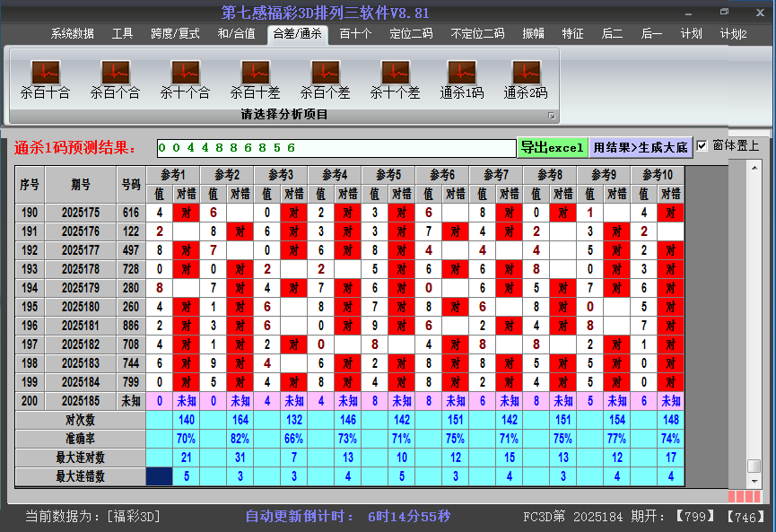This screenshot has width=776, height=532.
Task: Open the 不定位二码 tab
Action: point(477,34)
